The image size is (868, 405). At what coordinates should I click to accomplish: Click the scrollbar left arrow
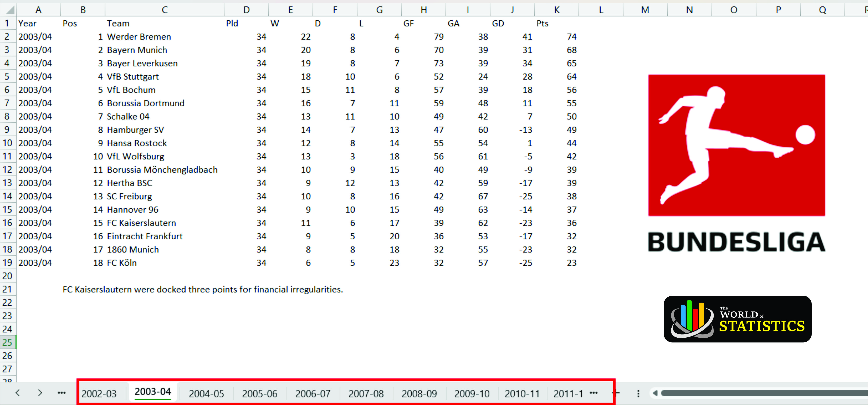(x=655, y=393)
